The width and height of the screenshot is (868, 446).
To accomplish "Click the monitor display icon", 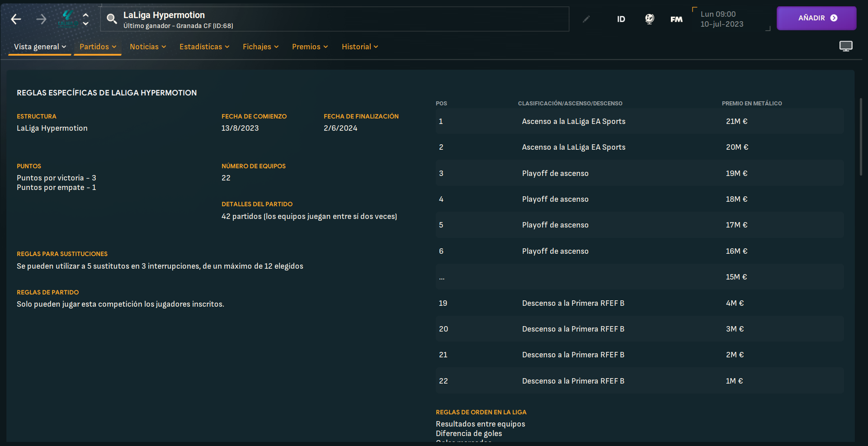I will (x=846, y=46).
